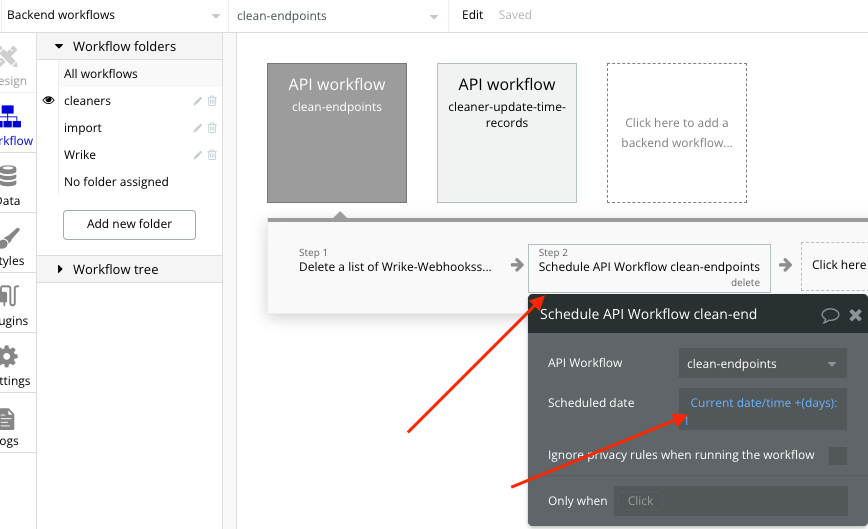
Task: Open the Settings gear tab
Action: (x=10, y=366)
